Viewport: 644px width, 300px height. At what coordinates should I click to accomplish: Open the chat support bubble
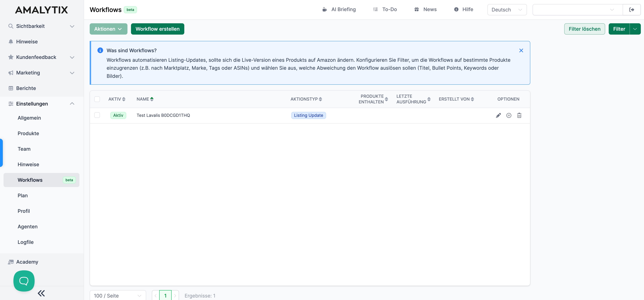(24, 281)
